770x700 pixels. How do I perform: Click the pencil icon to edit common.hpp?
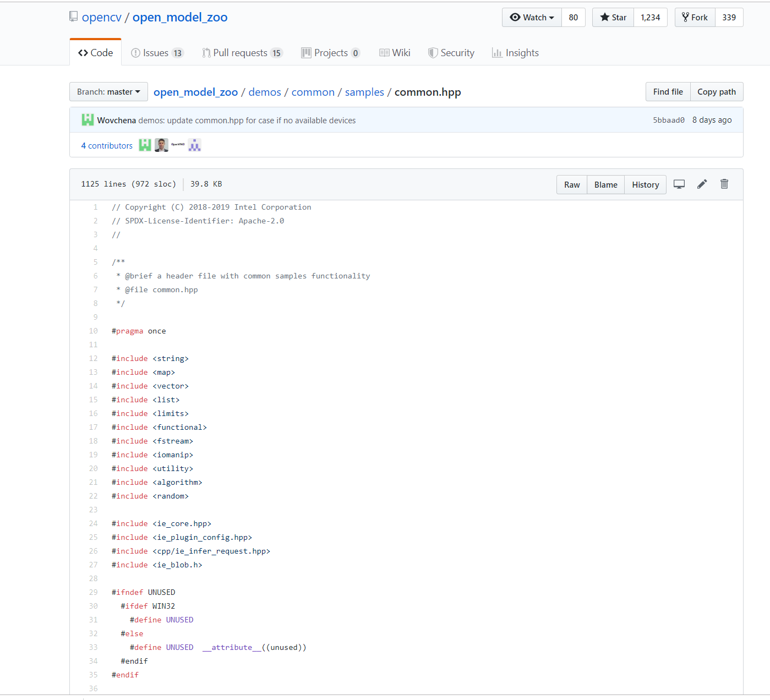click(x=702, y=184)
